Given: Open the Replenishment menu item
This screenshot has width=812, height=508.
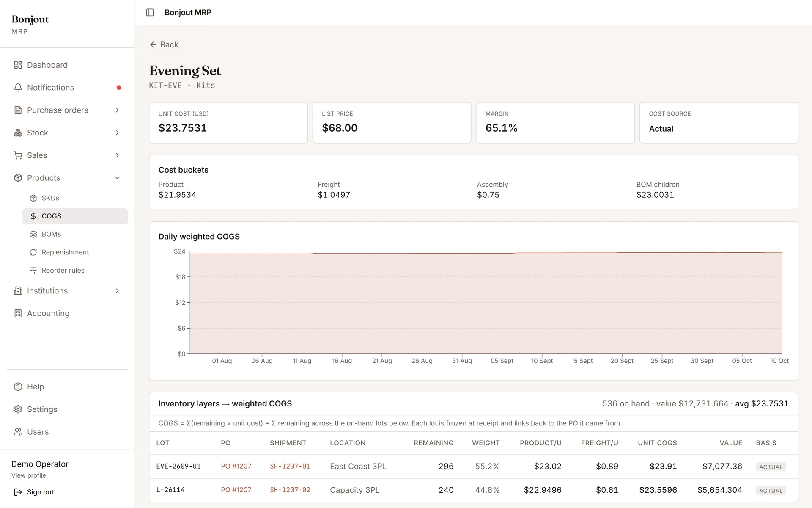Looking at the screenshot, I should tap(75, 252).
